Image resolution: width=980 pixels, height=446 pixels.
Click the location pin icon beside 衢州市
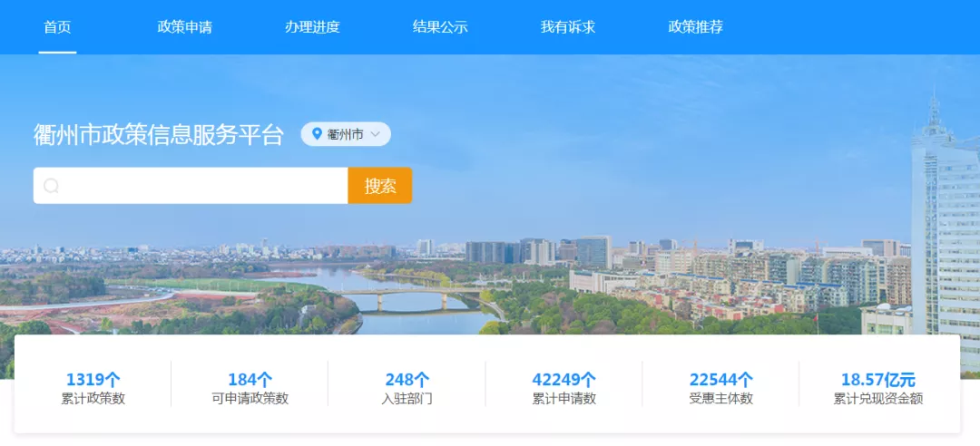pyautogui.click(x=317, y=134)
